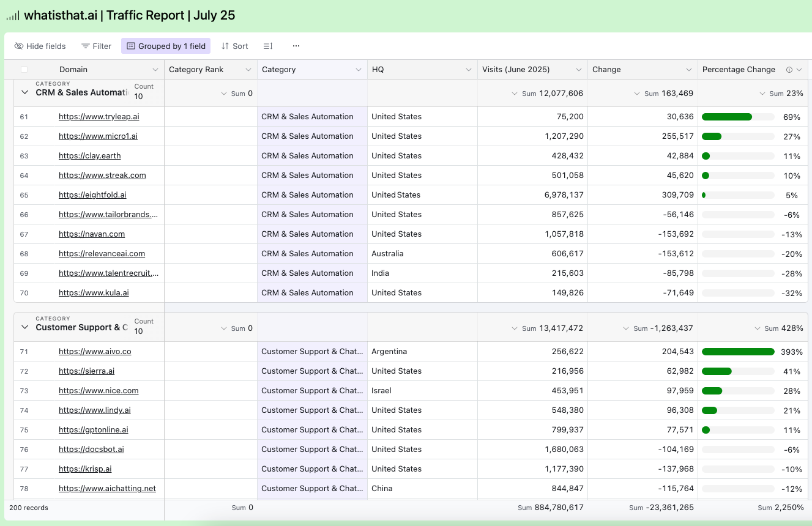The image size is (812, 526).
Task: Select the 255,517 change cell
Action: pyautogui.click(x=643, y=136)
